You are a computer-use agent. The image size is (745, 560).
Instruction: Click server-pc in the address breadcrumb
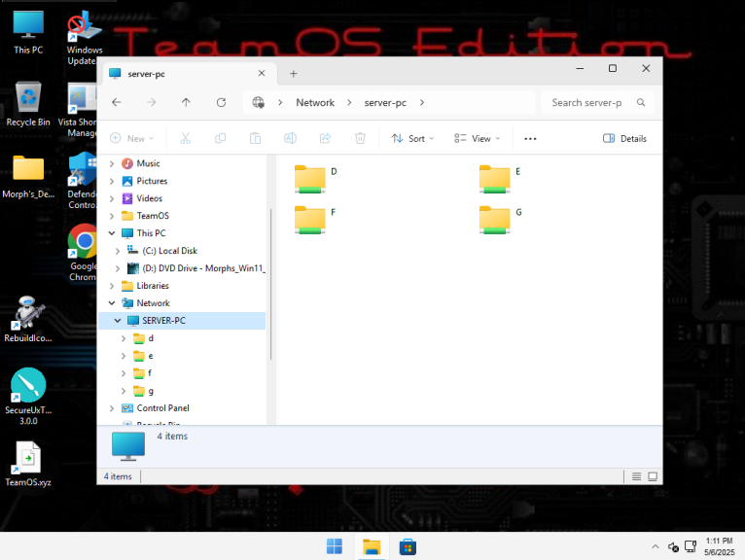(385, 103)
